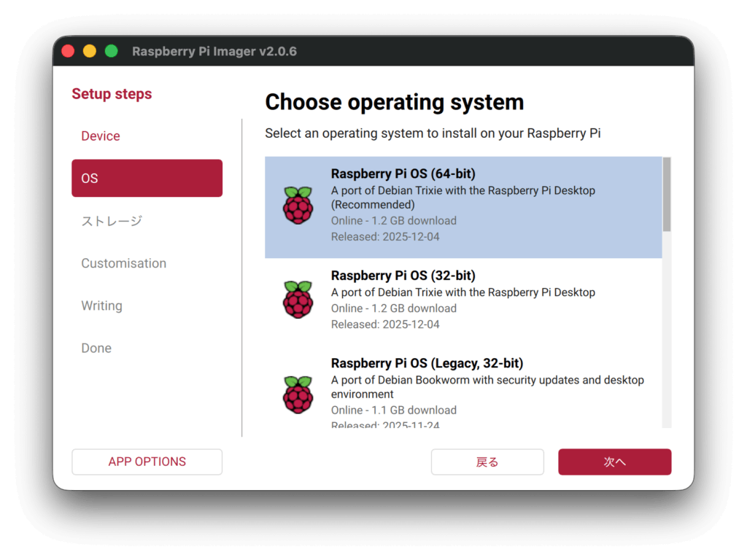This screenshot has height=560, width=747.
Task: Go to the Device setup step
Action: [101, 136]
